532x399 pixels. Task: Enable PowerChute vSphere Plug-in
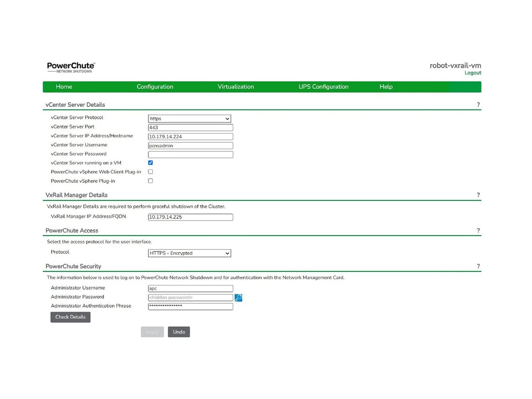pyautogui.click(x=150, y=180)
